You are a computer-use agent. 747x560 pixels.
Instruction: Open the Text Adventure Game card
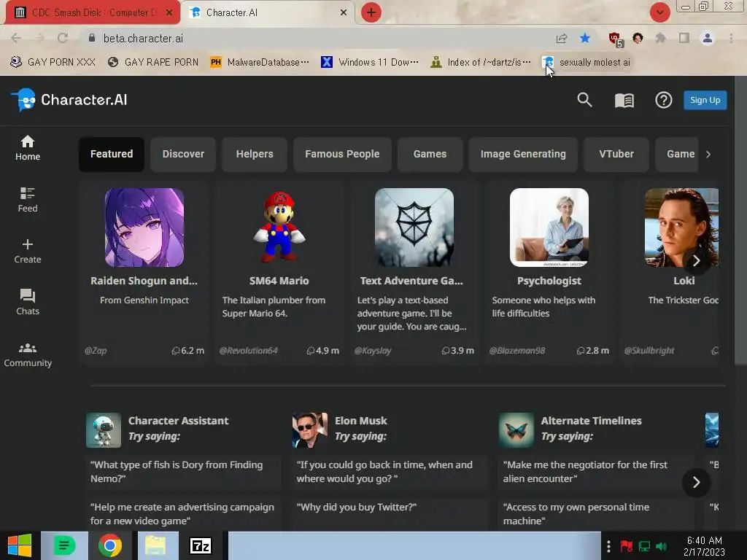pos(414,273)
